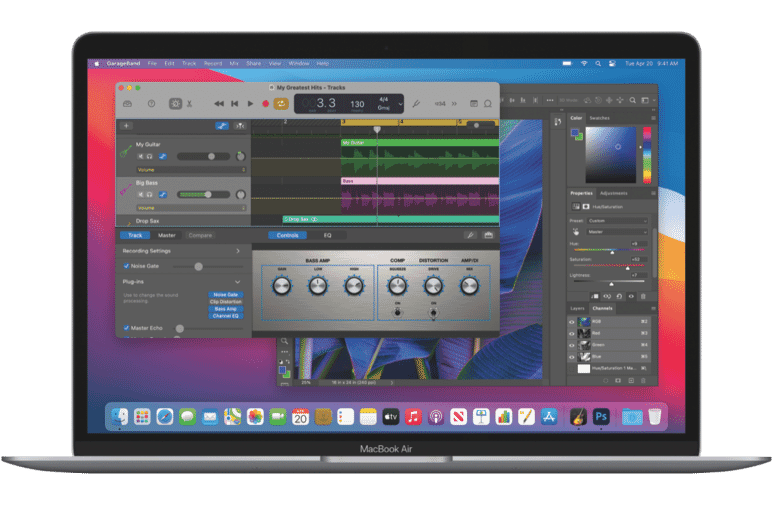Click the Rewind transport button

(x=219, y=104)
